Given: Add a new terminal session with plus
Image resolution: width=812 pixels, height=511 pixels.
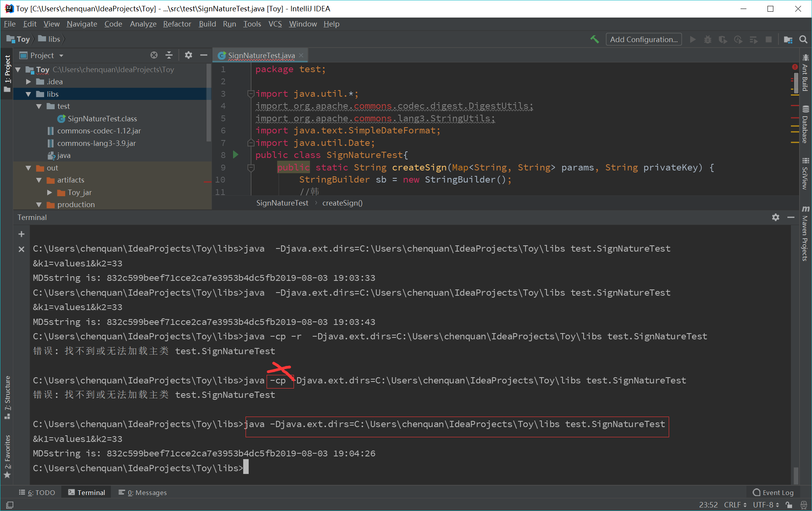Looking at the screenshot, I should (21, 234).
